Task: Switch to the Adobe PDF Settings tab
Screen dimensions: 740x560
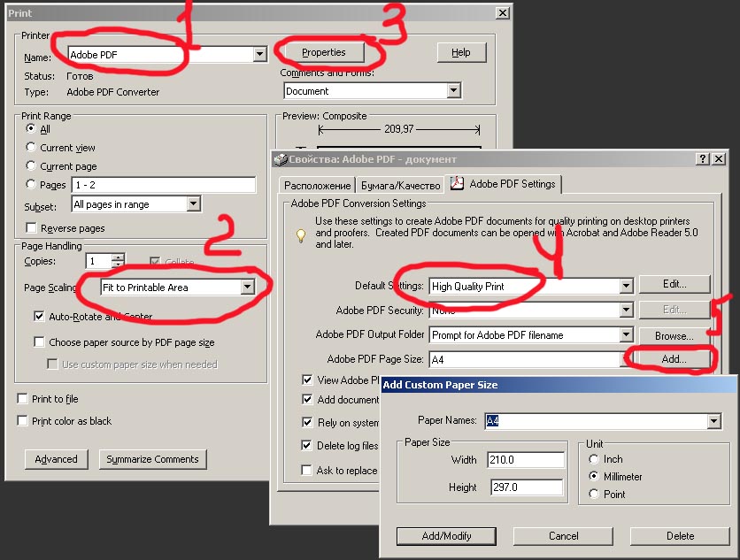Action: (x=503, y=184)
